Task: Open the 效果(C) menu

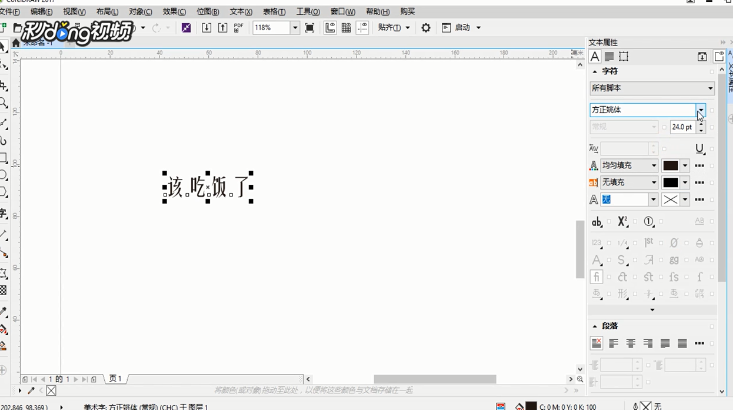Action: coord(174,11)
